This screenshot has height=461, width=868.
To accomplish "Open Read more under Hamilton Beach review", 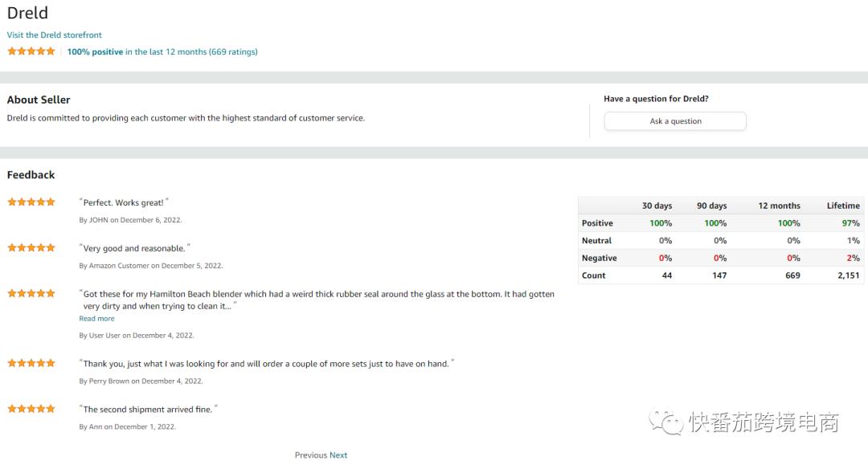I will [97, 319].
